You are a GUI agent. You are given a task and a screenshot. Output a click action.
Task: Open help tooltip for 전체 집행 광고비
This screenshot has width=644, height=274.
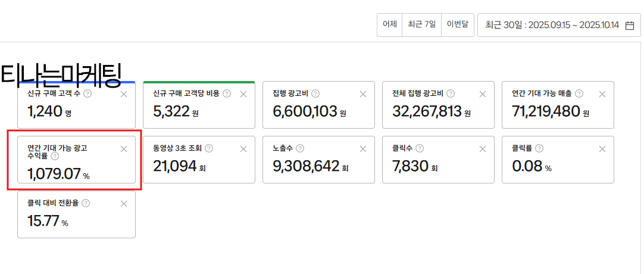451,94
